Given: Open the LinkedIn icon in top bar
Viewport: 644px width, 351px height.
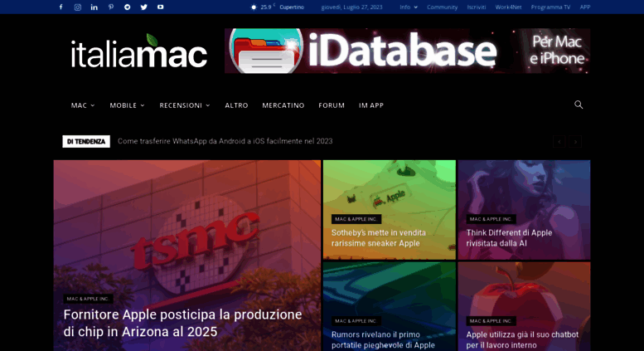Looking at the screenshot, I should 94,7.
